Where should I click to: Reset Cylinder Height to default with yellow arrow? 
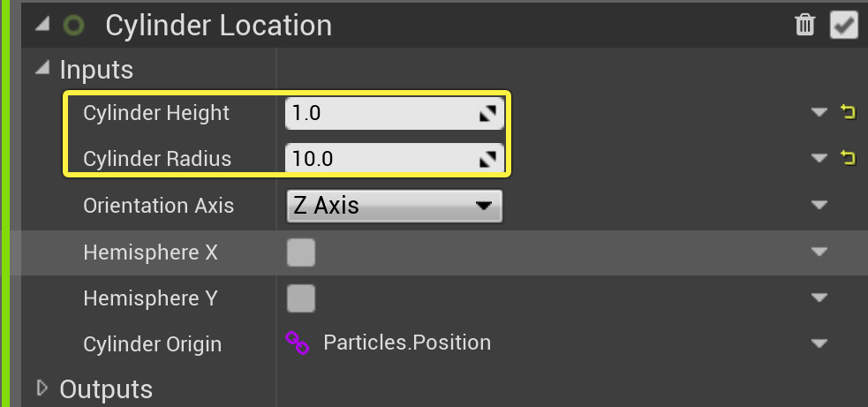(848, 112)
